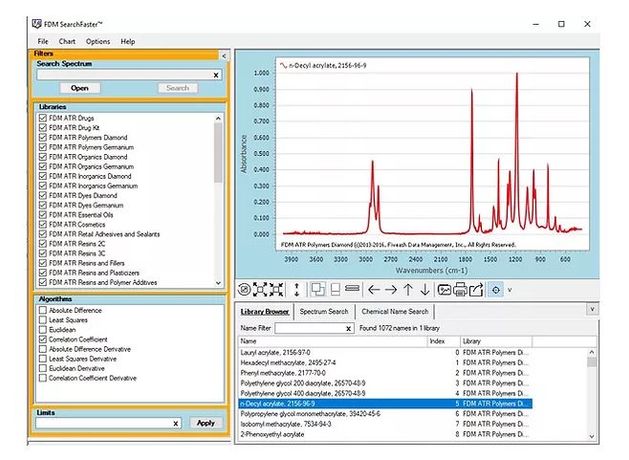
Task: Select Hexadecyl methacrylate, 2495-27-4 row
Action: tap(385, 363)
